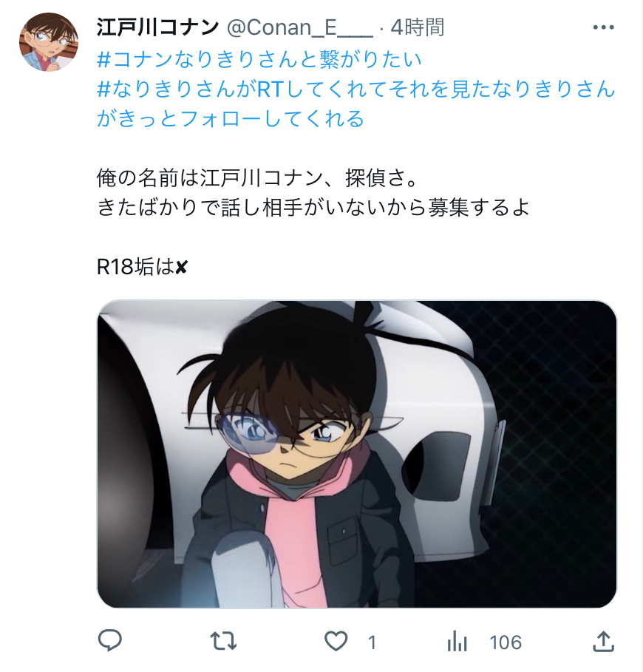643x672 pixels.
Task: Open the reply speech bubble icon
Action: click(x=110, y=641)
